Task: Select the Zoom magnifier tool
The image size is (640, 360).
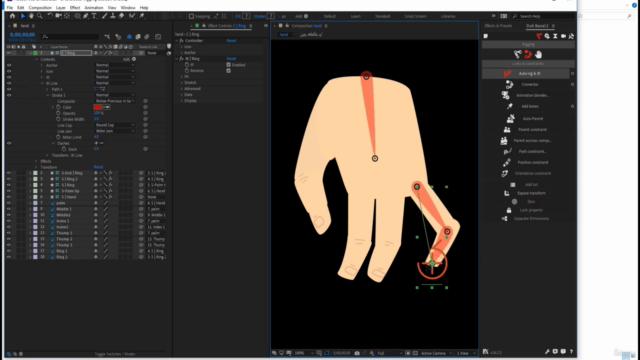Action: click(x=40, y=16)
